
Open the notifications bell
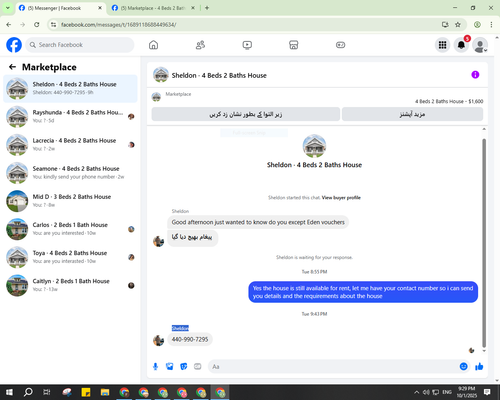(461, 45)
